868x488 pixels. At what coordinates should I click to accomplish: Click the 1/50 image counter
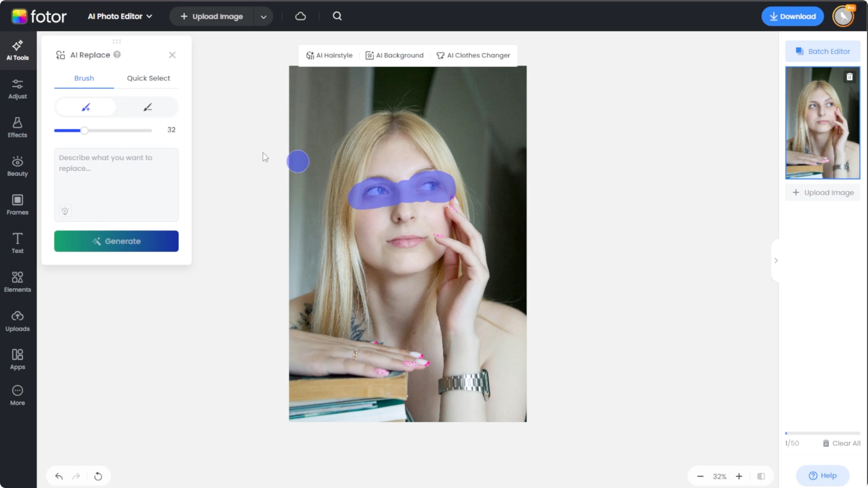pos(792,443)
